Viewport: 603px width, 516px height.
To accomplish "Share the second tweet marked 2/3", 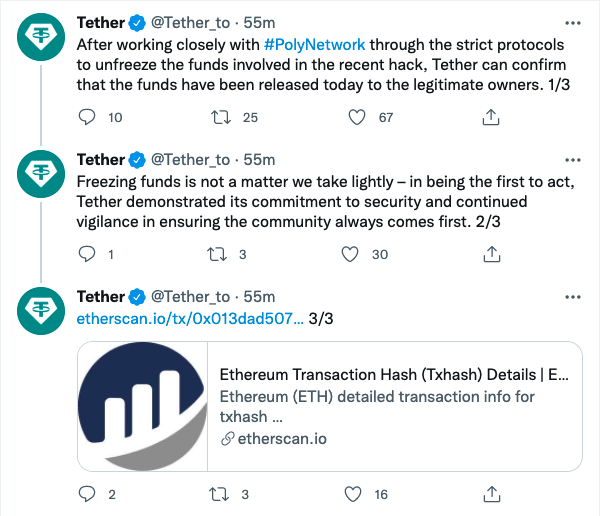I will 490,254.
